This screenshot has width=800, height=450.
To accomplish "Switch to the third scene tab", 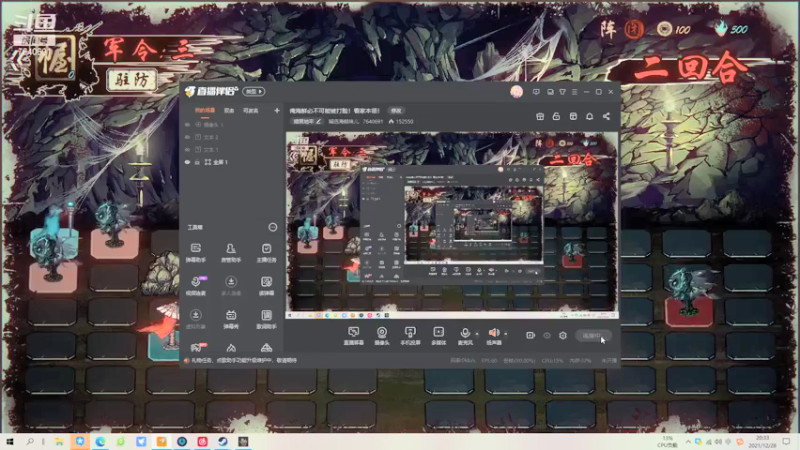I will point(250,110).
